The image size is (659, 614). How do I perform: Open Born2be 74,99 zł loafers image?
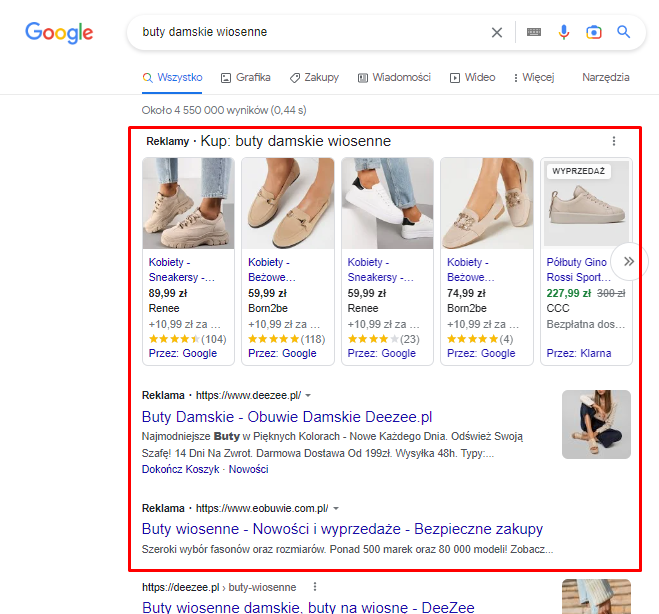pos(487,203)
